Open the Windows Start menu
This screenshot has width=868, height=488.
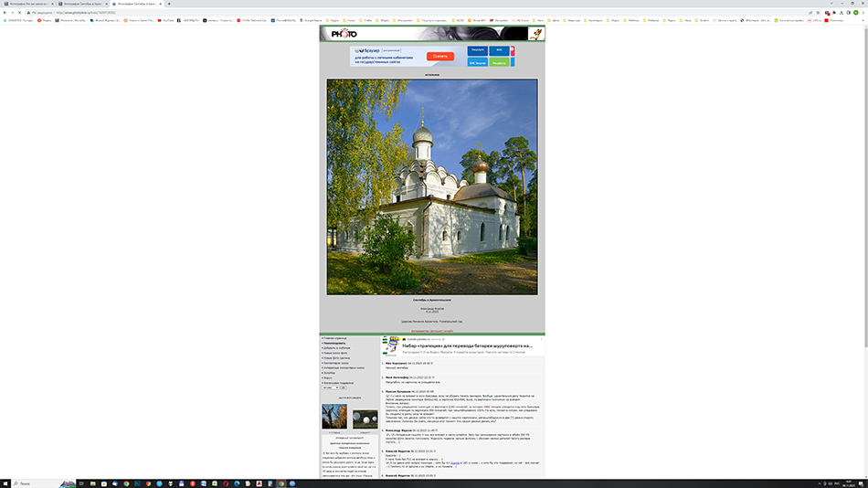(5, 483)
